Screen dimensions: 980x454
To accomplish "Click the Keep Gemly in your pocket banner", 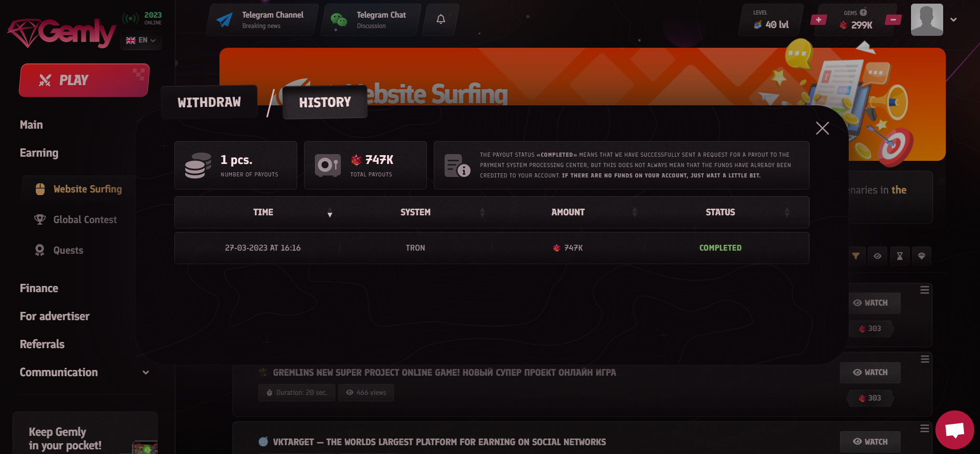I will tap(85, 433).
